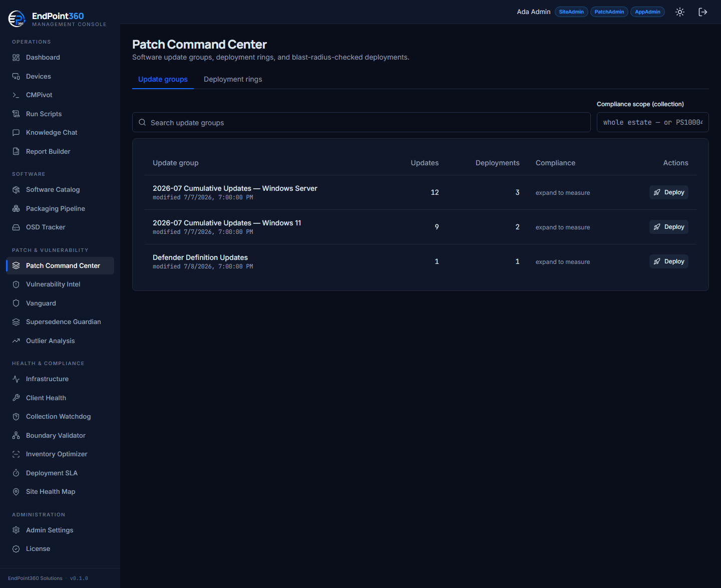This screenshot has width=721, height=588.
Task: Go to Vulnerability Intel page
Action: click(x=60, y=284)
